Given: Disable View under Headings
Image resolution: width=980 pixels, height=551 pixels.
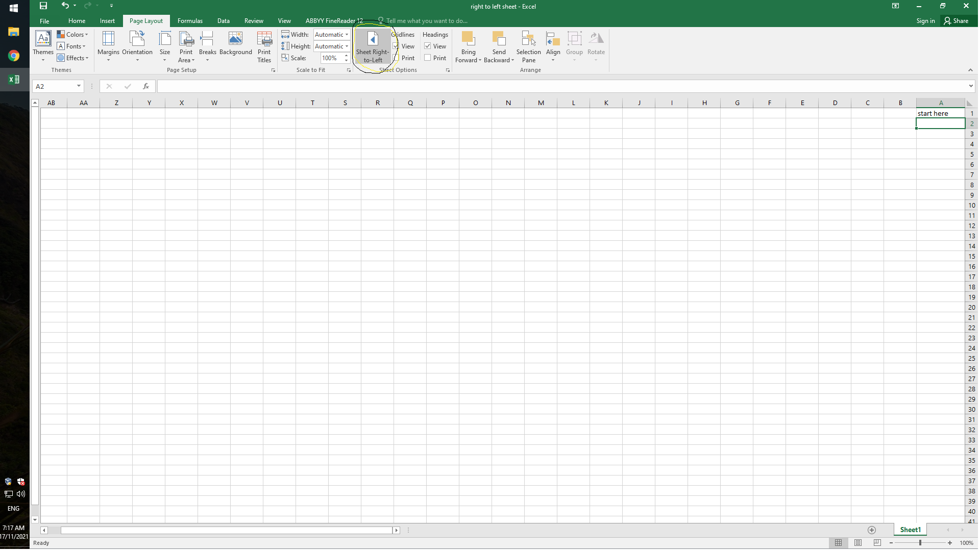Looking at the screenshot, I should tap(428, 46).
